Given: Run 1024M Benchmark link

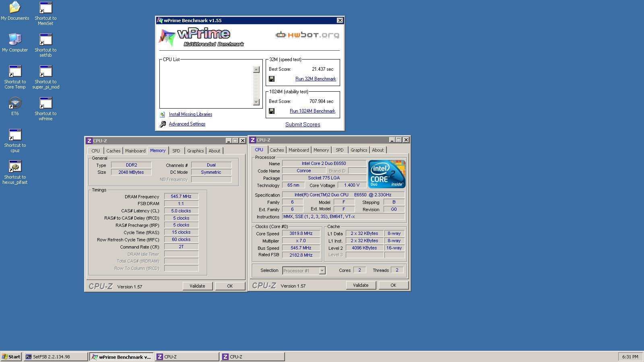Looking at the screenshot, I should tap(312, 111).
